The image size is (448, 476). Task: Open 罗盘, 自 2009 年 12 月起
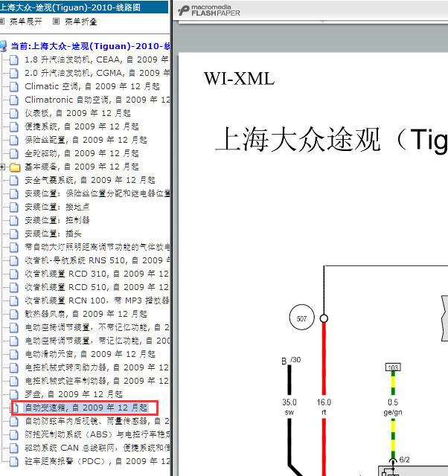click(74, 393)
